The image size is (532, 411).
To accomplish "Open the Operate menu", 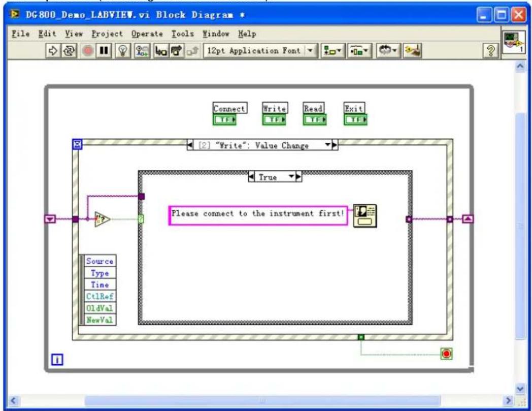I will 147,34.
